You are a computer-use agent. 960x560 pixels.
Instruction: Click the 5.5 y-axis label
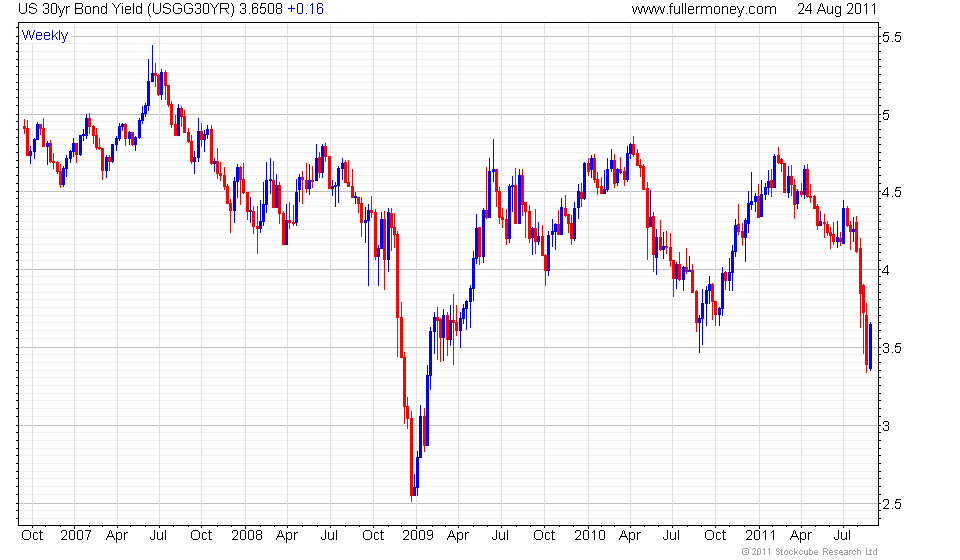pyautogui.click(x=892, y=37)
